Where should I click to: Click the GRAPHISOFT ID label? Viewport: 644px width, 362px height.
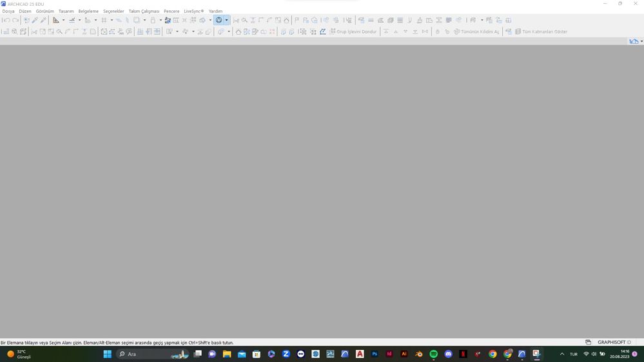pyautogui.click(x=614, y=342)
